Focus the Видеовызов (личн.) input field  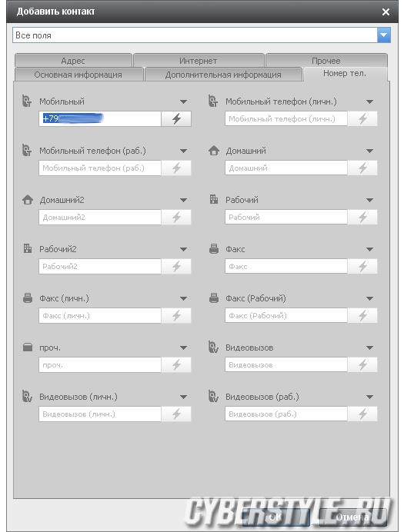(x=100, y=414)
